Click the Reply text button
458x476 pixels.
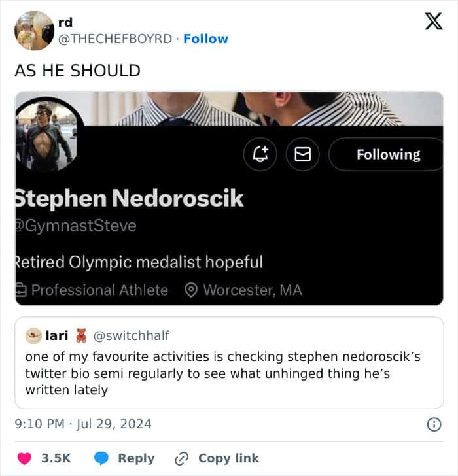pos(136,458)
